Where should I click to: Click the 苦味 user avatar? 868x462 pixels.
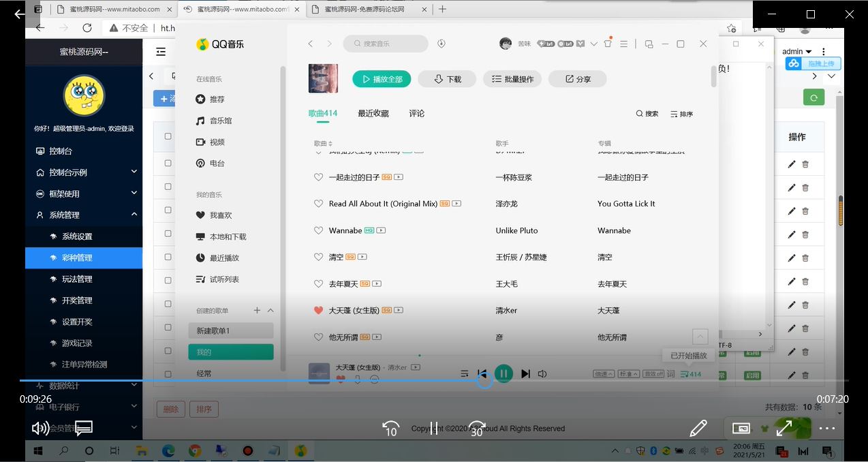point(506,44)
